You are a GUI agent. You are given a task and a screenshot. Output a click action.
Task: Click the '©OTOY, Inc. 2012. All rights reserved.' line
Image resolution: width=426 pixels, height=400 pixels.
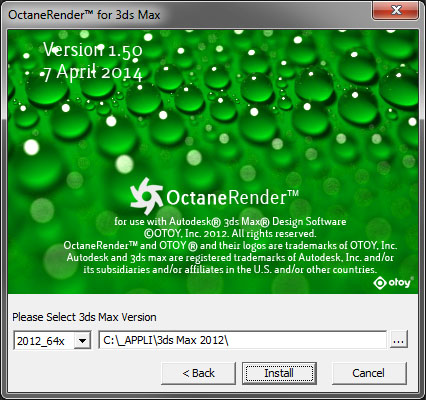pyautogui.click(x=230, y=233)
